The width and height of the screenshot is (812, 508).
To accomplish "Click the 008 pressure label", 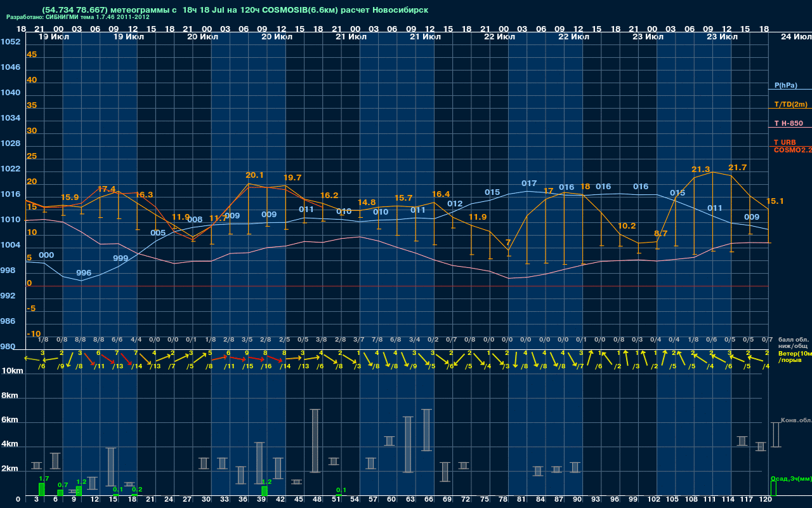I will [x=195, y=220].
